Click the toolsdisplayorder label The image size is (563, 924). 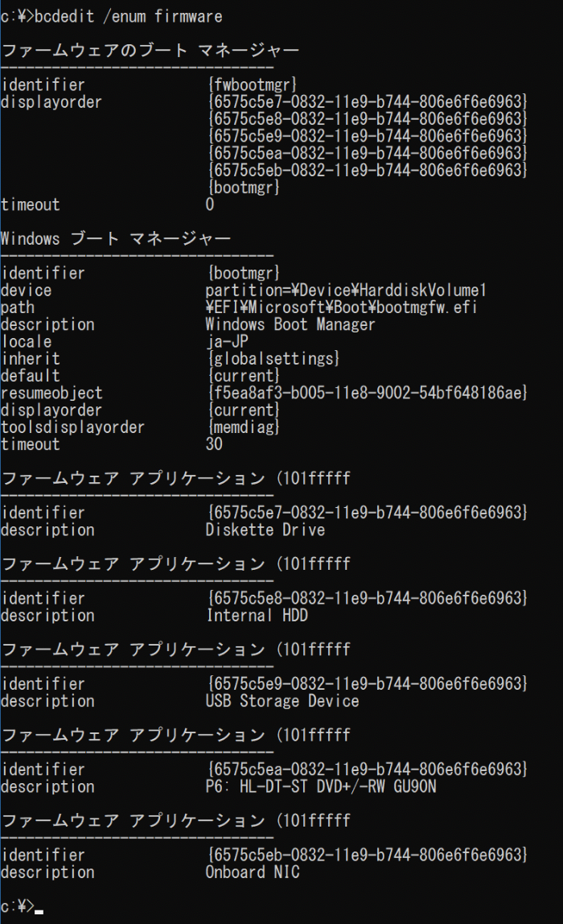pos(72,427)
